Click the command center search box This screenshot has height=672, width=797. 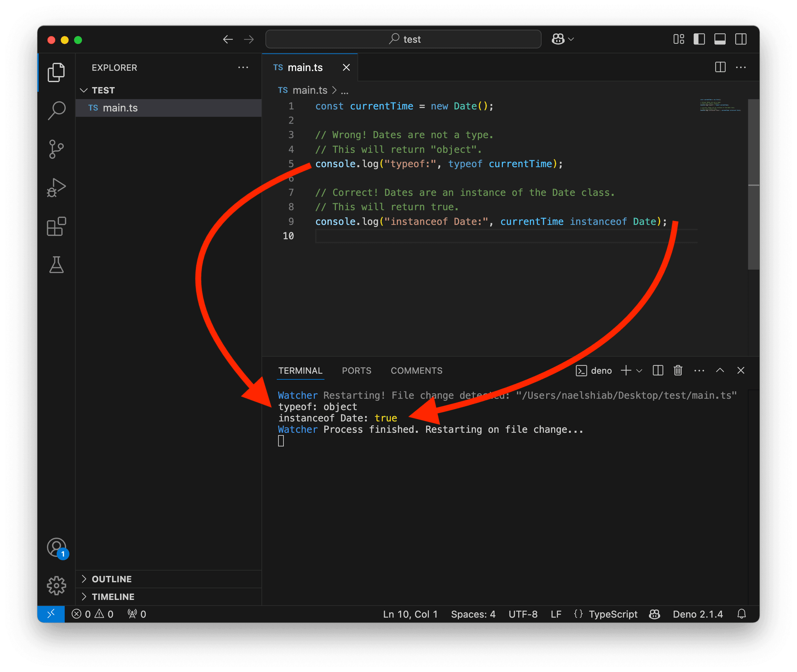tap(403, 39)
